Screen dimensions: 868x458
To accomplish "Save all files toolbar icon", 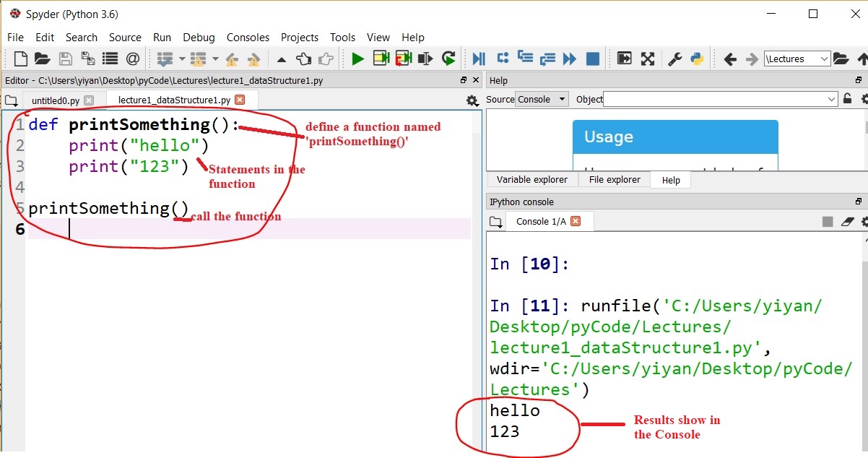I will (87, 59).
